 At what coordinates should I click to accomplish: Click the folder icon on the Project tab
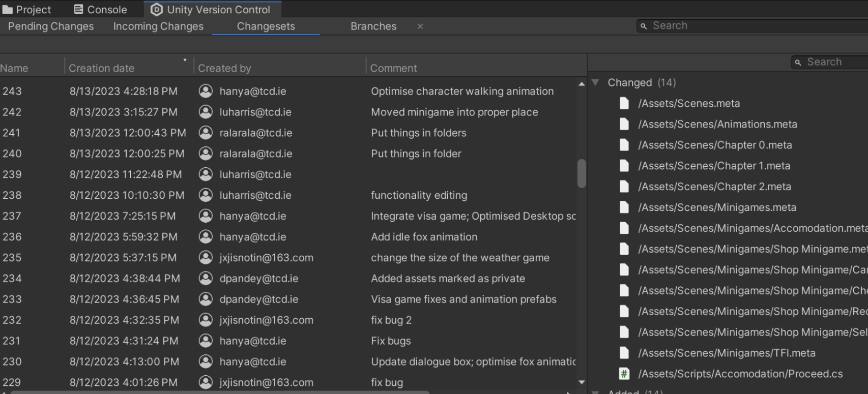tap(8, 10)
